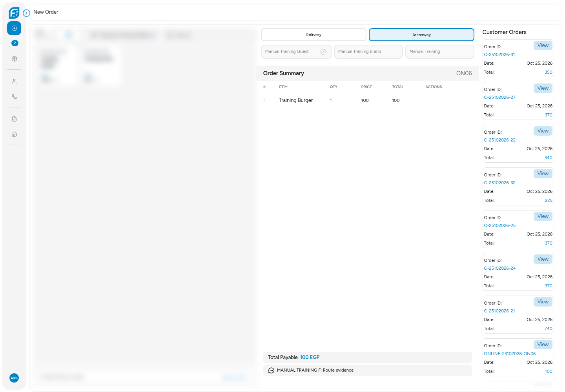The image size is (565, 392).
Task: Click the app logo in the sidebar
Action: point(14,13)
